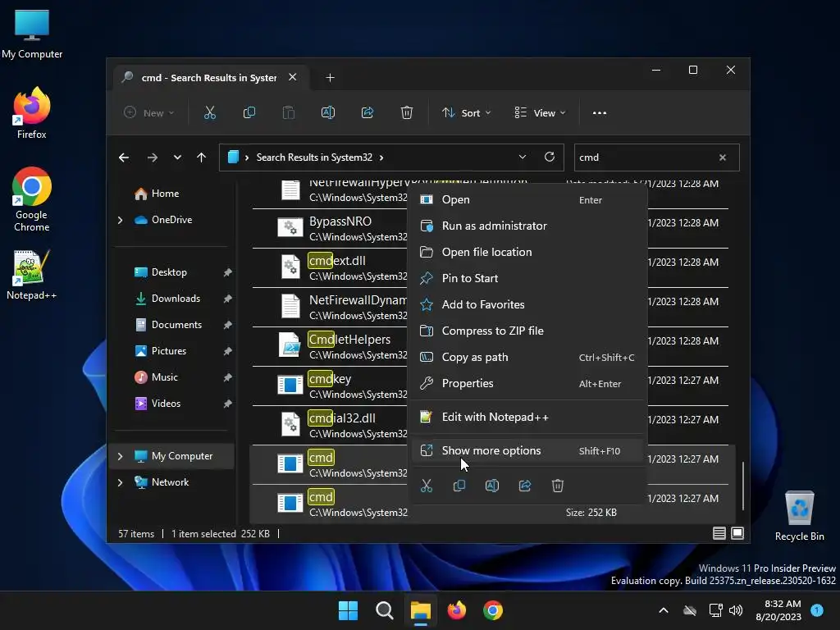Viewport: 840px width, 630px height.
Task: Click the results list vertical scrollbar
Action: [x=743, y=486]
